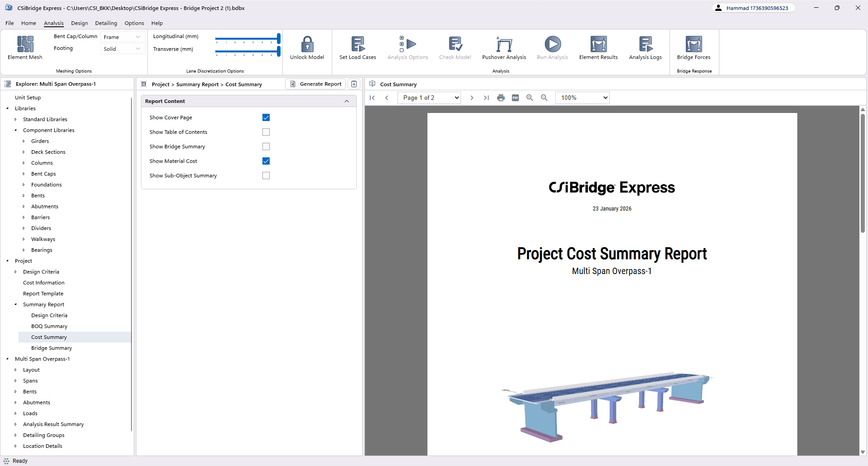Screen dimensions: 868x466
Task: View Element Results
Action: (598, 48)
